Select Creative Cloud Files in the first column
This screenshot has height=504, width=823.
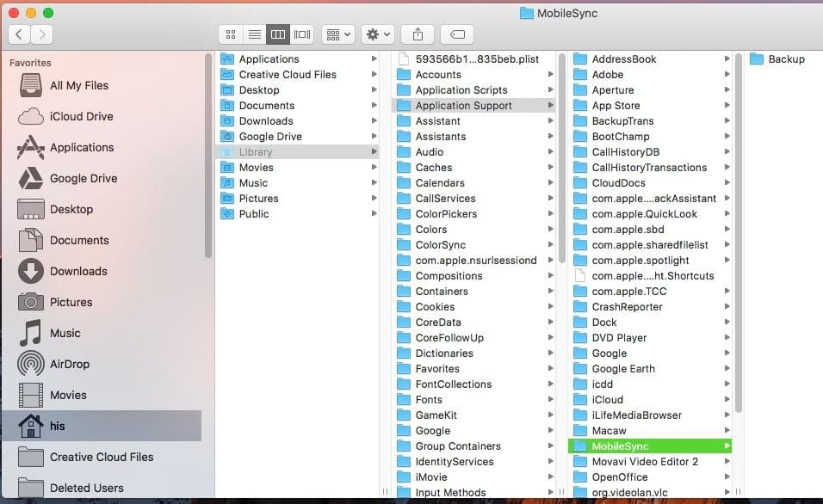click(298, 75)
